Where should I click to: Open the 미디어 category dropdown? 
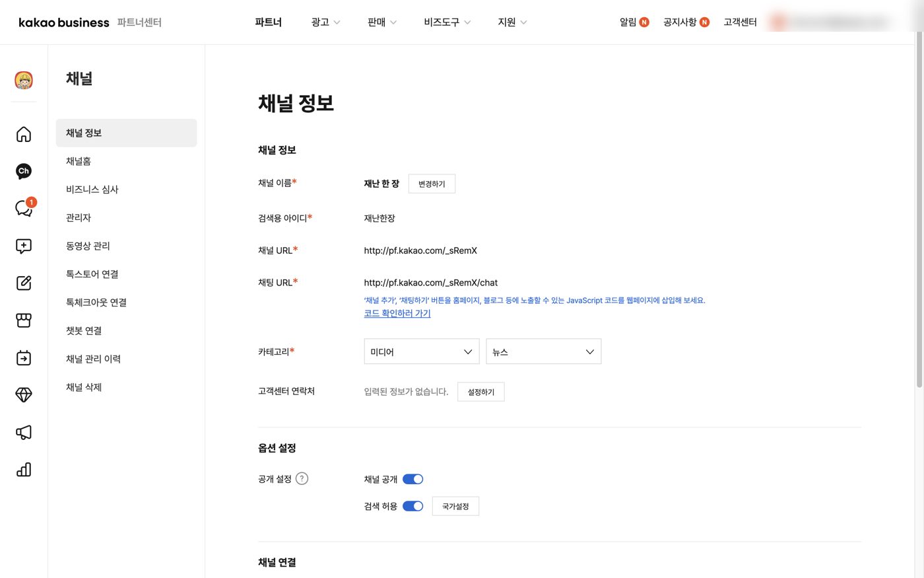(422, 351)
